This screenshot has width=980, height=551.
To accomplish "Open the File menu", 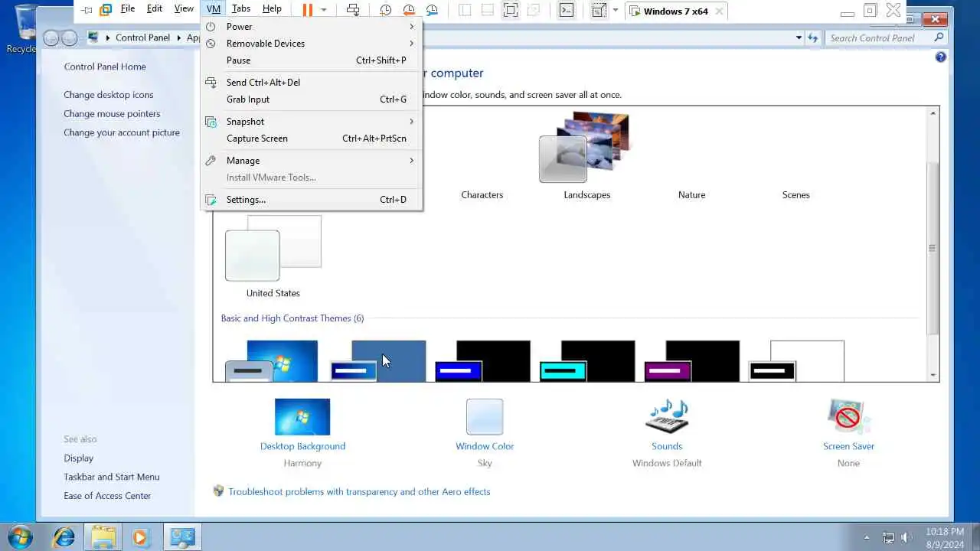I will click(x=128, y=8).
